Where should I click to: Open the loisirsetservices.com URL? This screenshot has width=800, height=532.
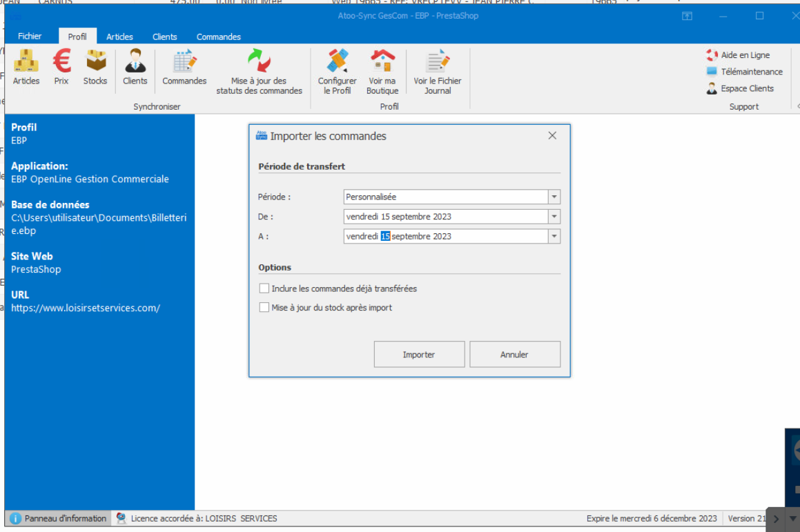85,308
